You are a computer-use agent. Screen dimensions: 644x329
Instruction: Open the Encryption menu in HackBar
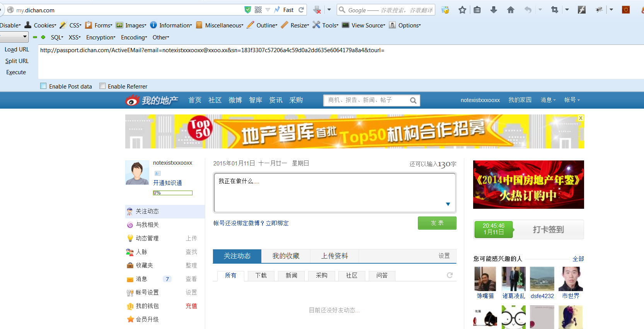tap(101, 37)
